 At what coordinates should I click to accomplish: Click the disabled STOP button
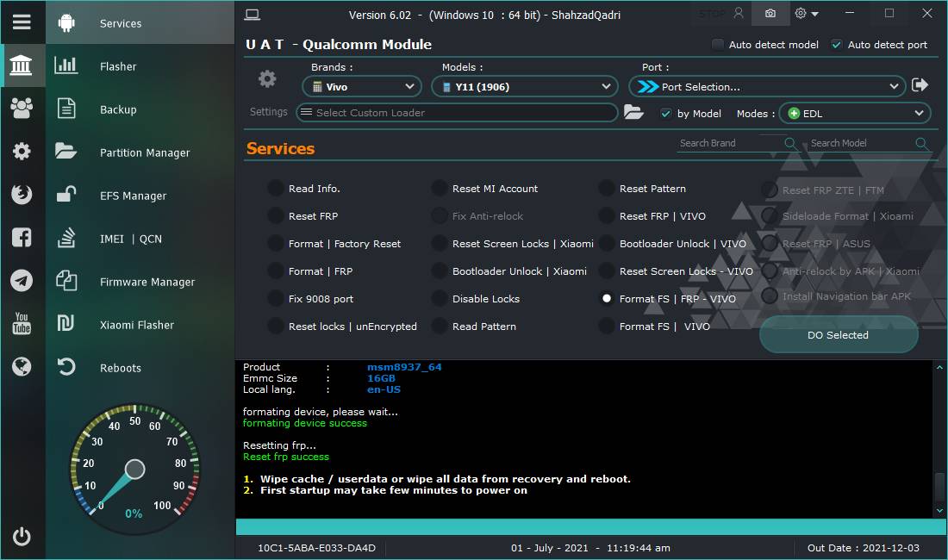[x=712, y=13]
